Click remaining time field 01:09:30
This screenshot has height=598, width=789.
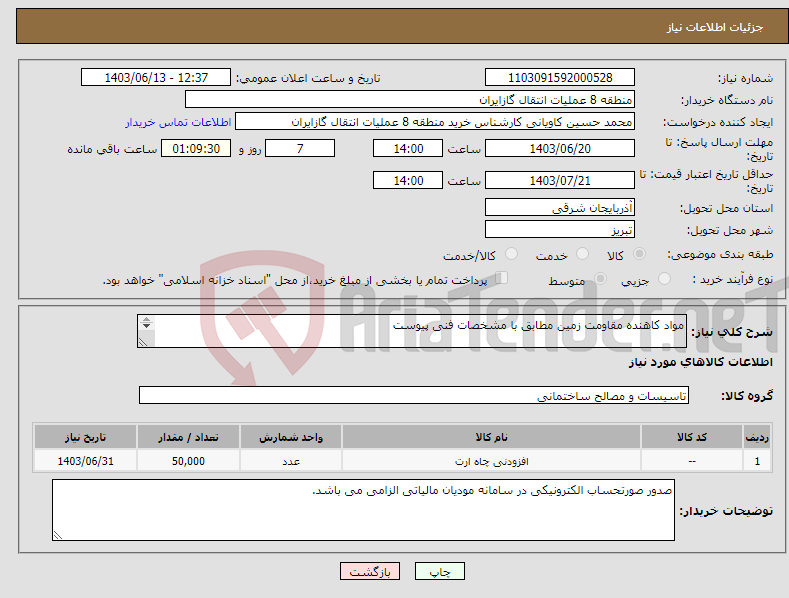coord(196,148)
